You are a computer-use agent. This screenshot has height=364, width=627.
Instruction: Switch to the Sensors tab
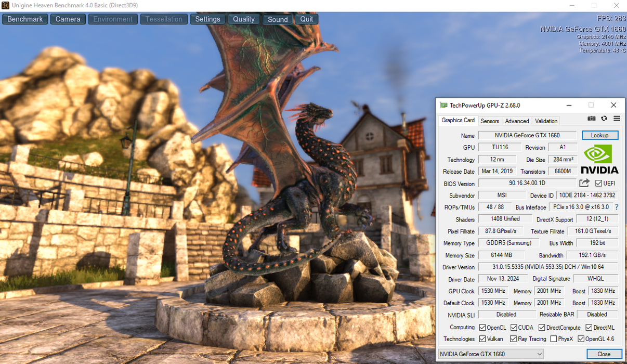490,121
